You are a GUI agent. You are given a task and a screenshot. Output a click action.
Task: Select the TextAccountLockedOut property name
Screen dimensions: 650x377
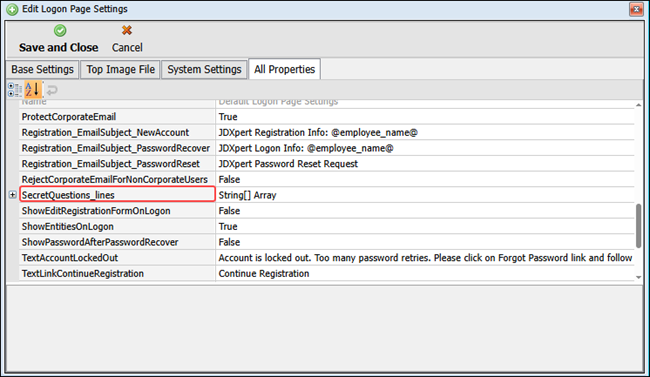pos(70,258)
